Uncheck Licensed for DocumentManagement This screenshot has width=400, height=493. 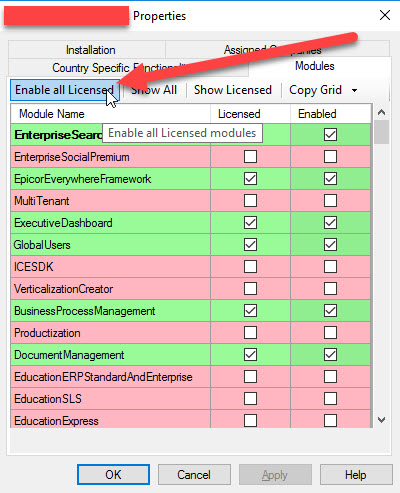[x=250, y=354]
